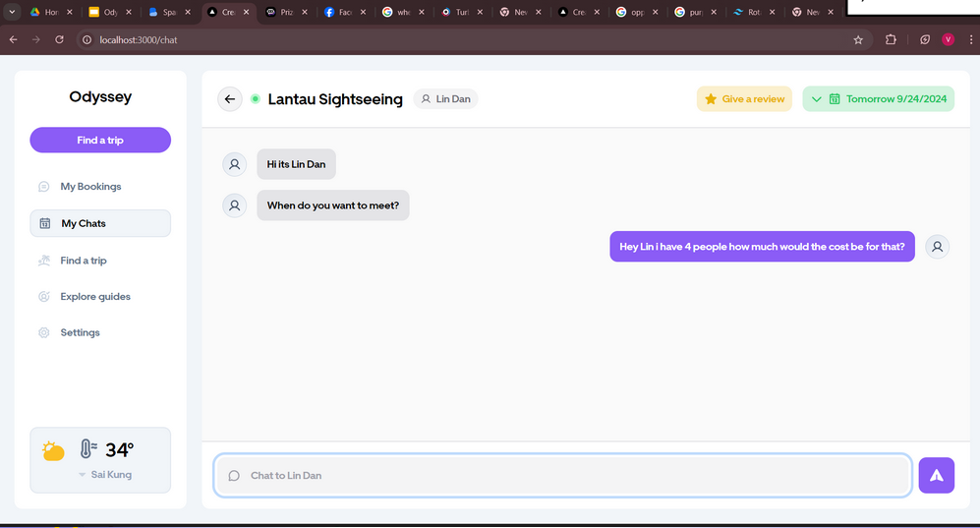Close the active 'Cre' browser tab
The height and width of the screenshot is (528, 980).
247,12
